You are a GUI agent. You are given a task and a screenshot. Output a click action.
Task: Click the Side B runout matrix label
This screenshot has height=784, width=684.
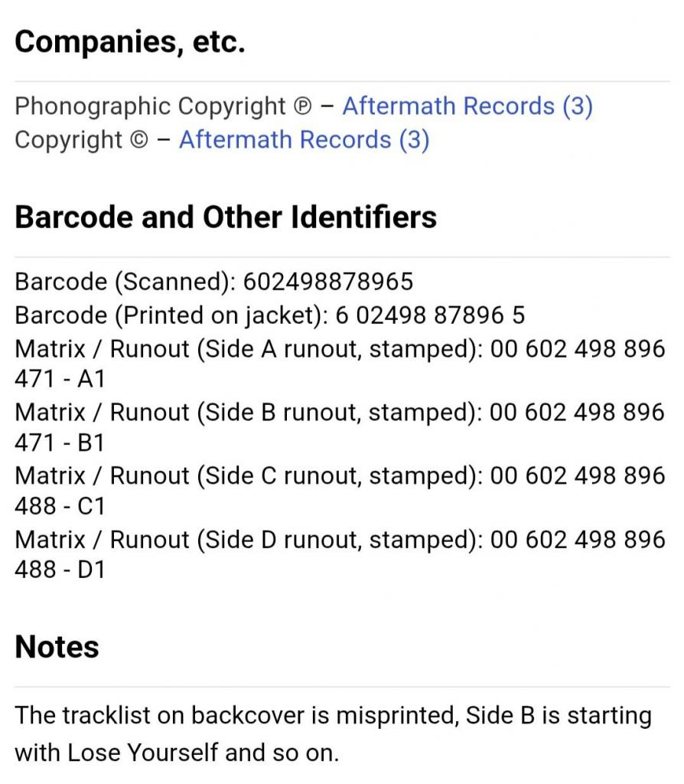tap(248, 413)
